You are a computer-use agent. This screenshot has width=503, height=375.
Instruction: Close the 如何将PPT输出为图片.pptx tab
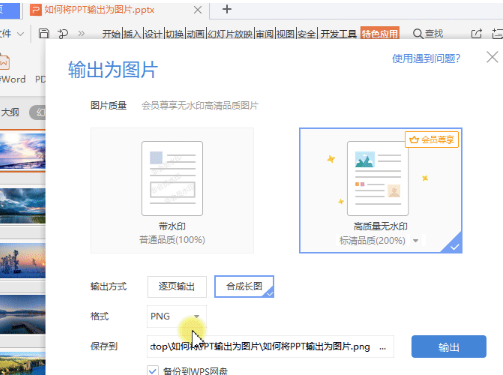click(198, 10)
